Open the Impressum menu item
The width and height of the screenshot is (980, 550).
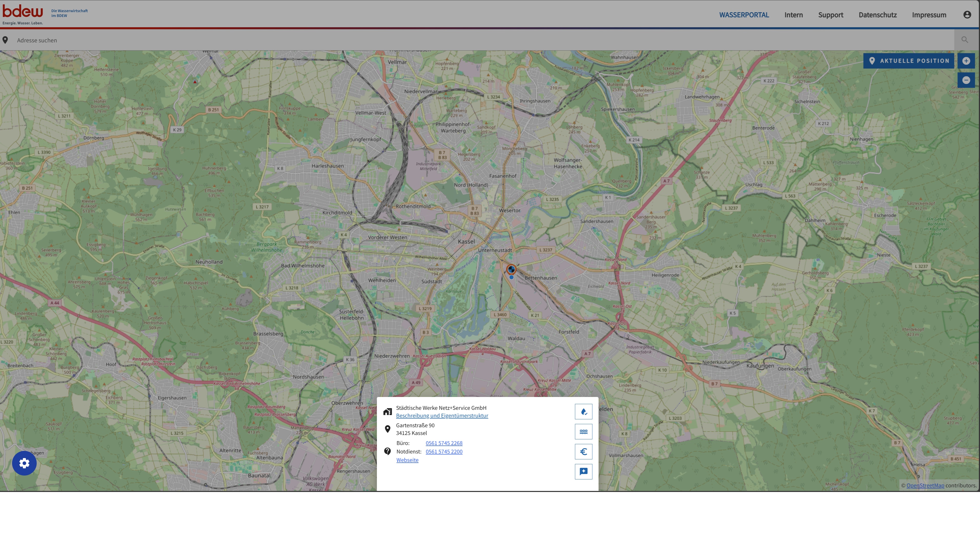pyautogui.click(x=929, y=15)
